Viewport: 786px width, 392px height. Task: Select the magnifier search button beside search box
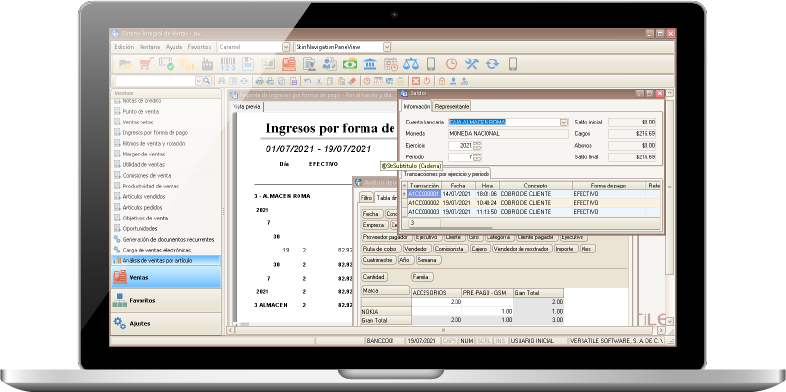pos(207,81)
